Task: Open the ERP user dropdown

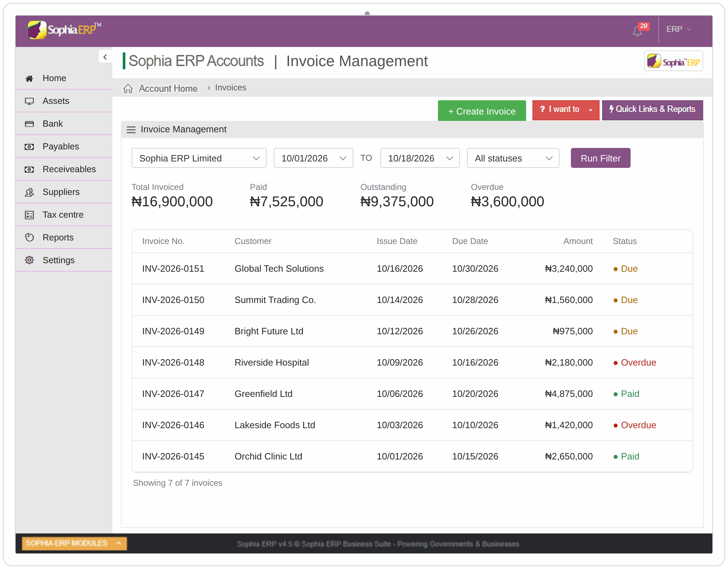Action: pyautogui.click(x=679, y=30)
